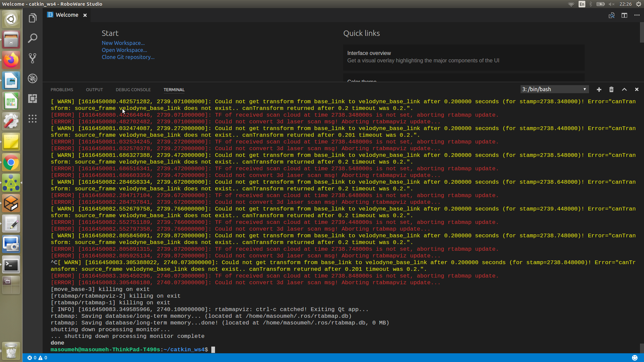Open Source Control branch icon

33,58
